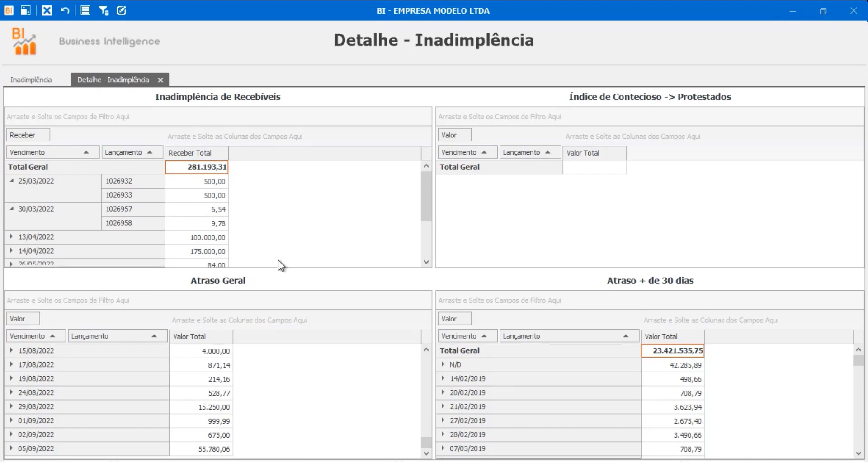Select the value cell 55.780,06
868x462 pixels.
(201, 449)
